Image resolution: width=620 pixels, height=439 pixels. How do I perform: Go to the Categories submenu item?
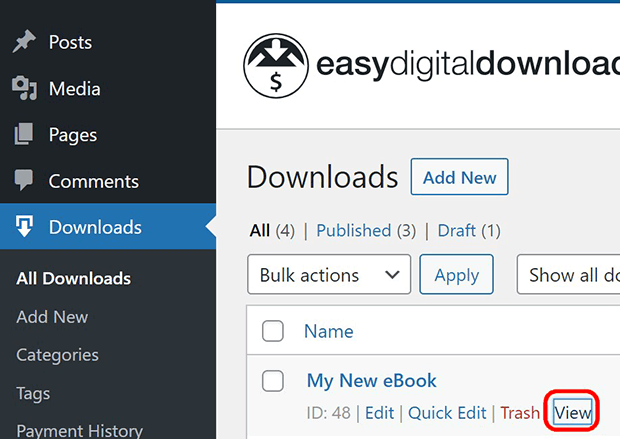(x=57, y=355)
